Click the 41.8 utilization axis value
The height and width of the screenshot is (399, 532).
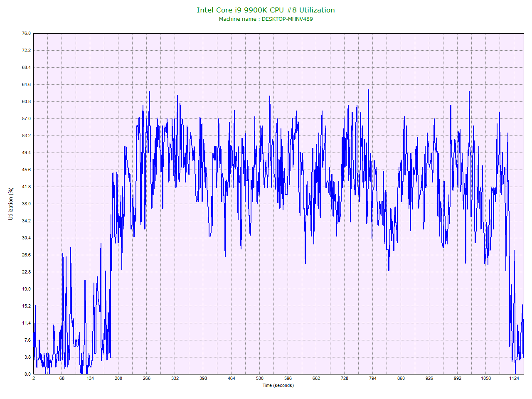tap(26, 187)
